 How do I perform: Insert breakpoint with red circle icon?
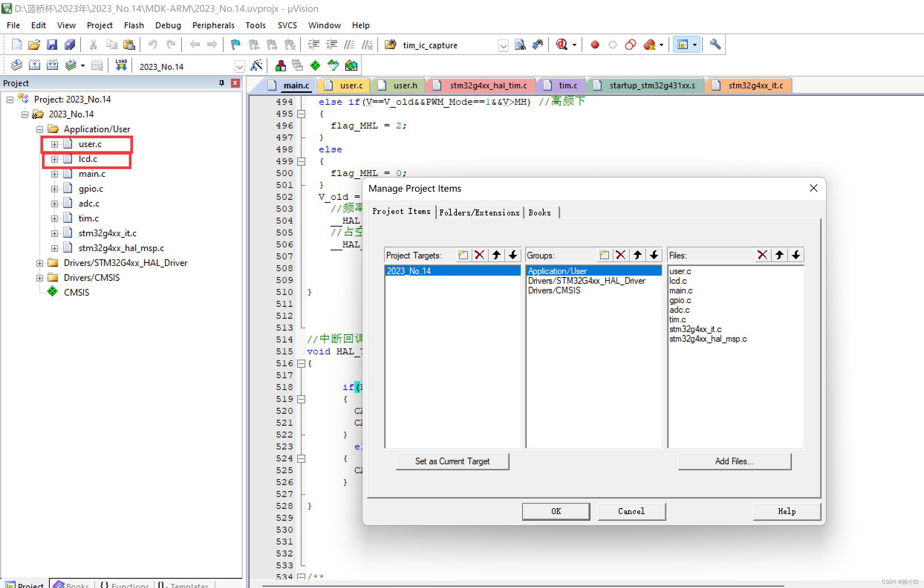tap(595, 45)
